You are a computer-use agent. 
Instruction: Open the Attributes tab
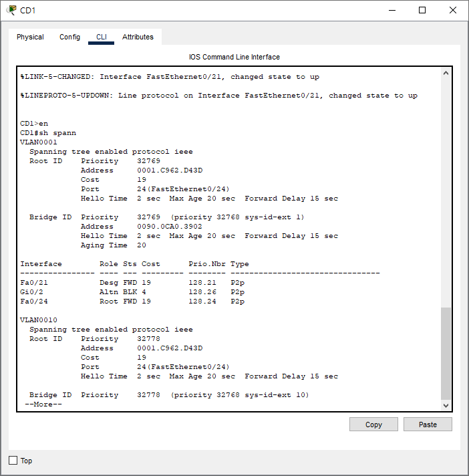138,37
